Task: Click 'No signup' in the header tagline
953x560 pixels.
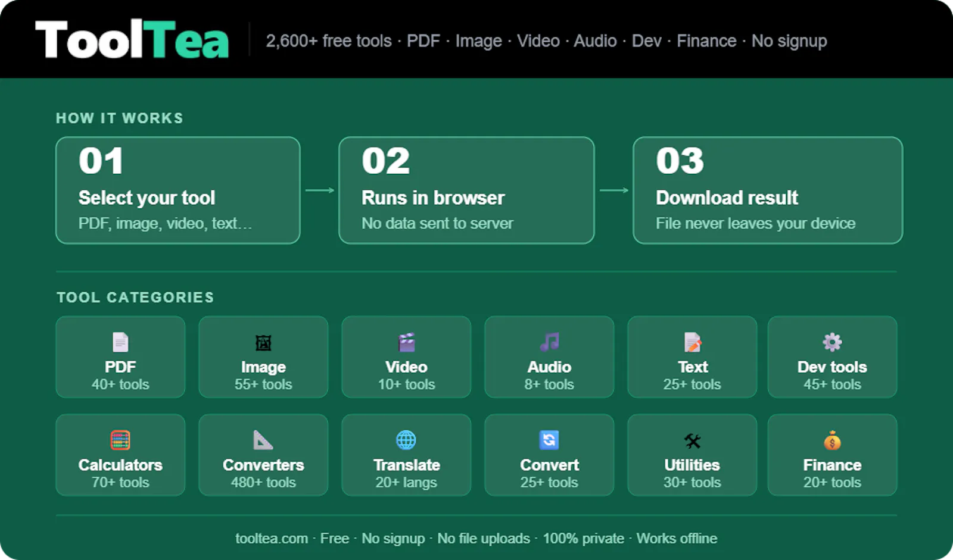Action: coord(789,41)
